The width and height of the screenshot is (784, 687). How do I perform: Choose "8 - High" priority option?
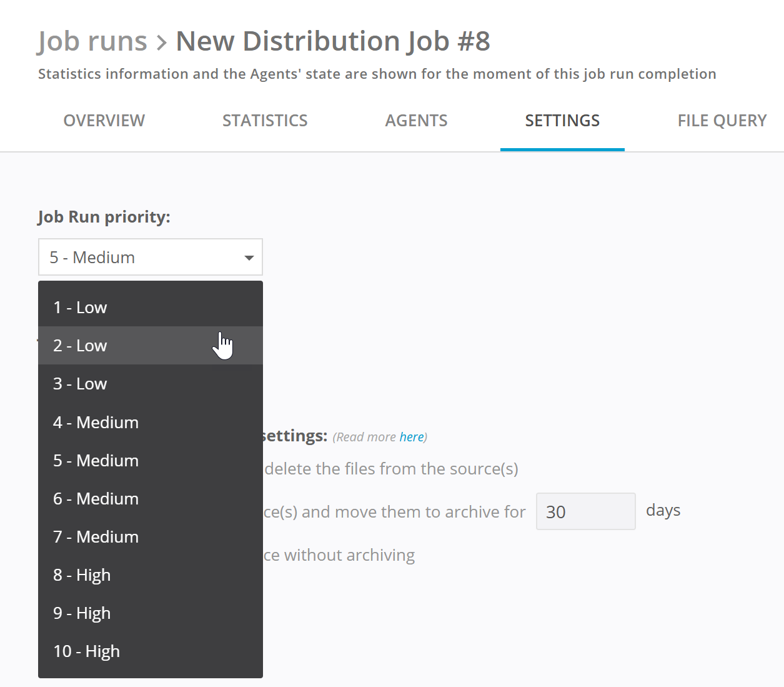[x=150, y=575]
